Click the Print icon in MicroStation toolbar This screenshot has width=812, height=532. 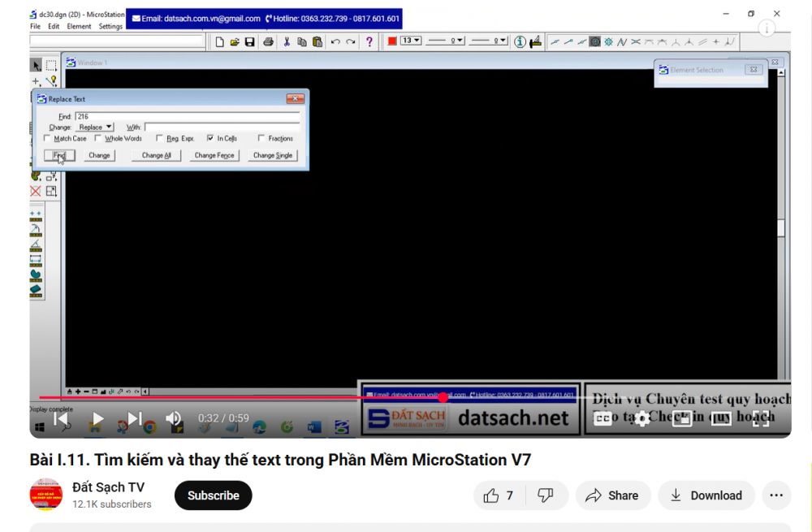click(268, 41)
